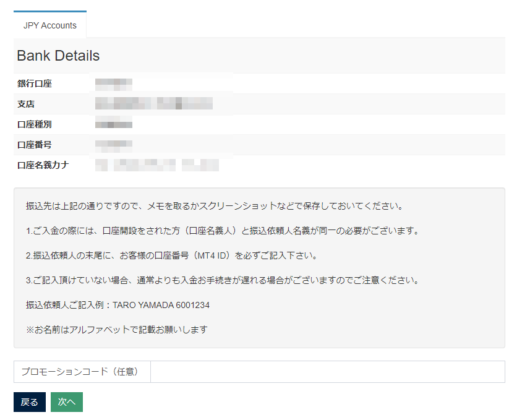Click instruction 3 about 入金お手続き delay

[x=223, y=280]
